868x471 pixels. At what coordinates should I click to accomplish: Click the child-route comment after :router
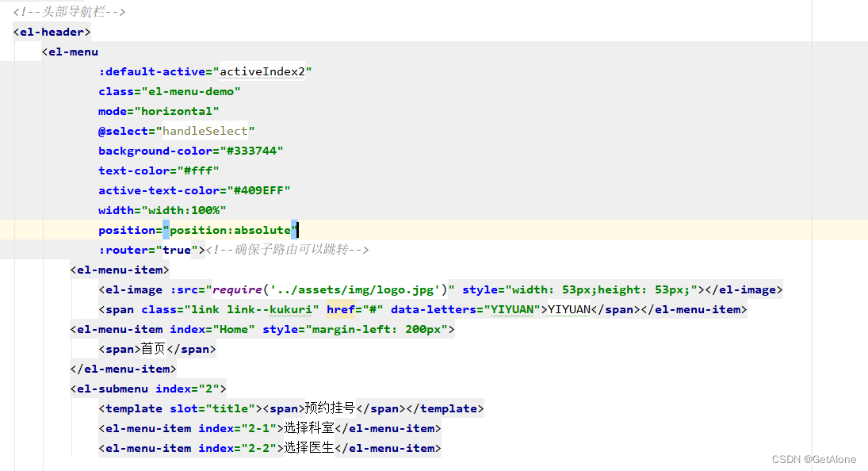click(x=287, y=250)
